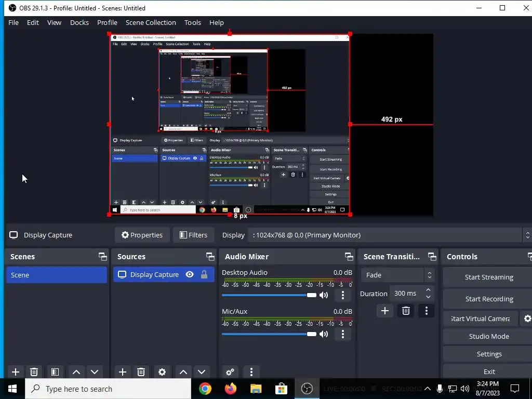Move scene down arrow in Scenes panel
532x399 pixels.
[95, 372]
